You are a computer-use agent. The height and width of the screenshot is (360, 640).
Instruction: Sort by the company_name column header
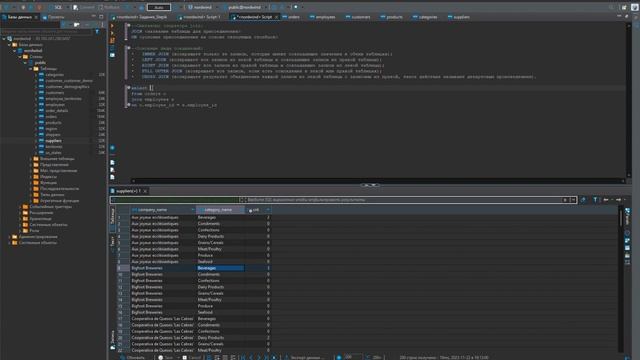[162, 210]
